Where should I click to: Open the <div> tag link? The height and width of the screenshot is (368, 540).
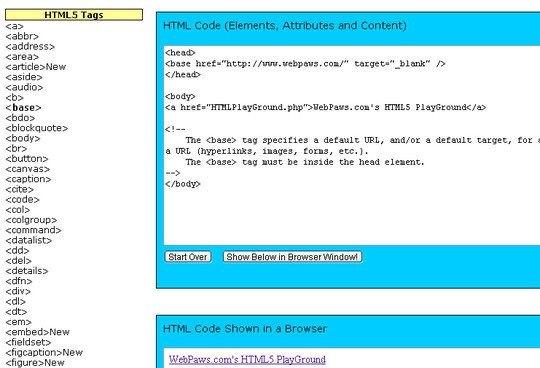[18, 291]
